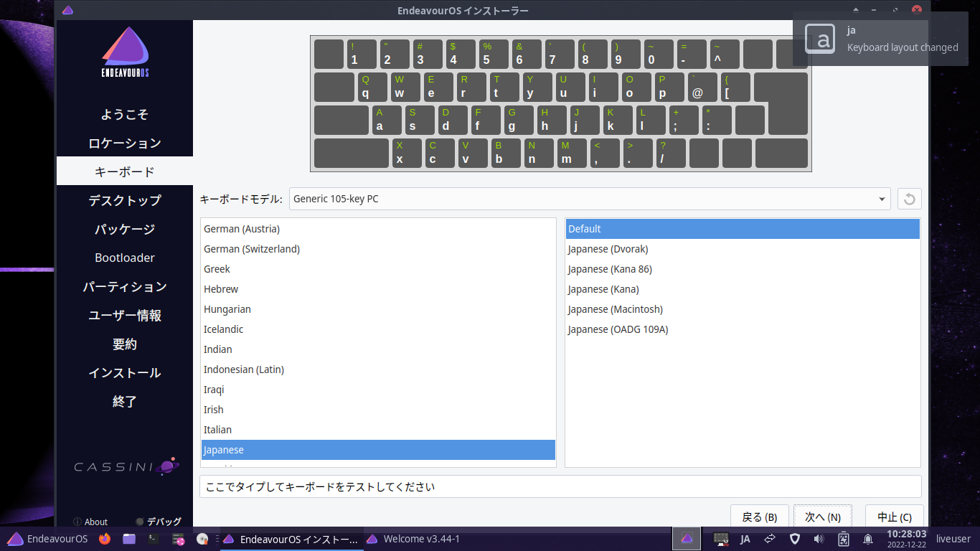Viewport: 980px width, 551px height.
Task: Select Japanese (OADG 109A) variant
Action: point(743,329)
